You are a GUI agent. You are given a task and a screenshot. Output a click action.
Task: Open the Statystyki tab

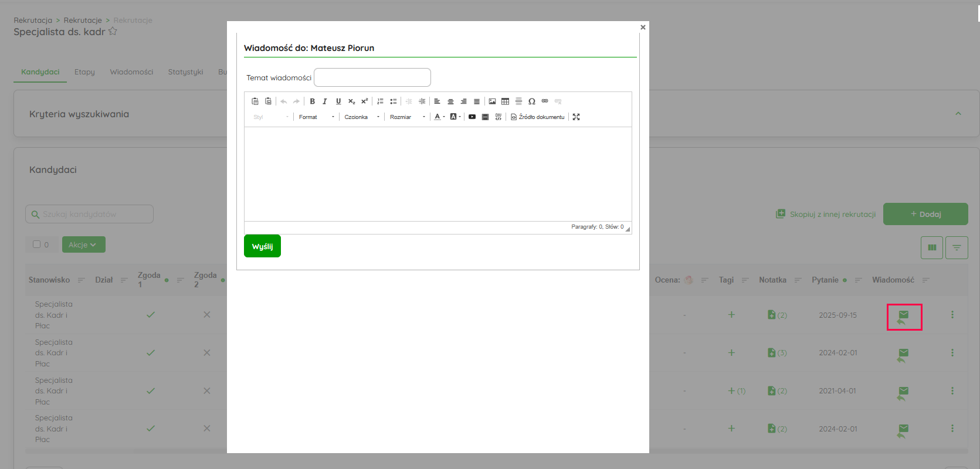[185, 72]
